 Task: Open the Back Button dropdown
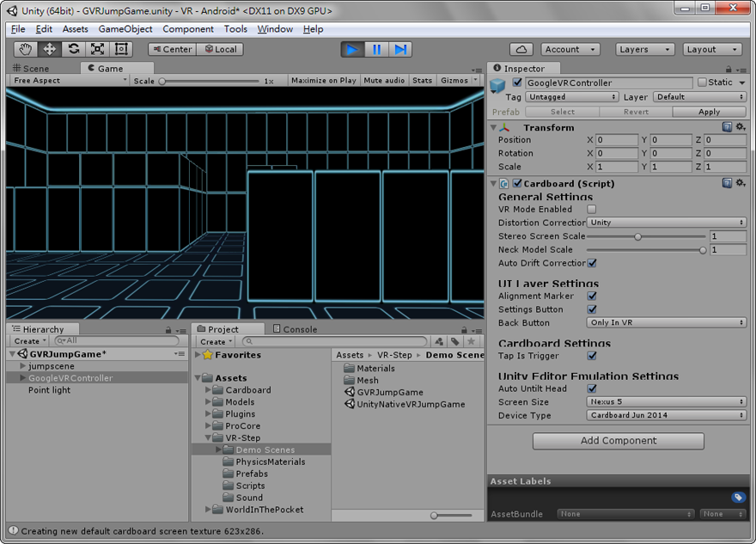667,322
